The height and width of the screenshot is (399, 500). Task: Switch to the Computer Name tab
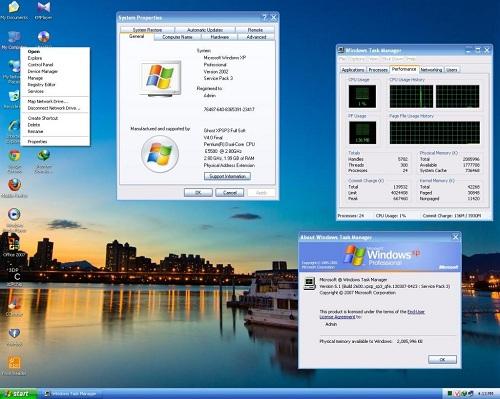pos(177,37)
